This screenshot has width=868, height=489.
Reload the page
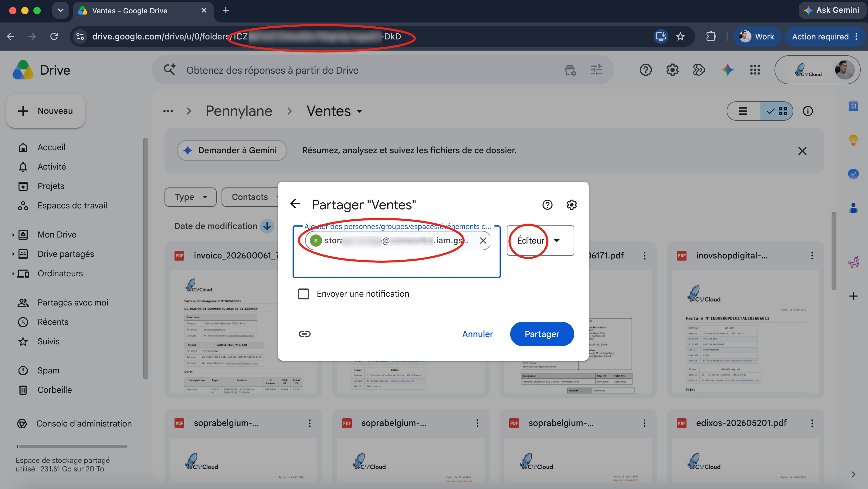pos(54,36)
